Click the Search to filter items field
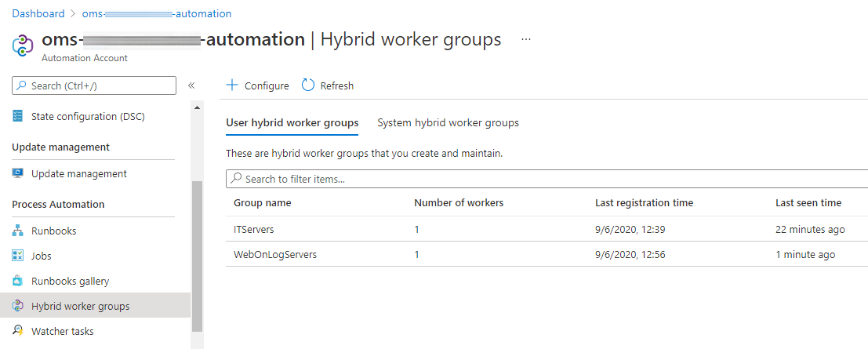 pyautogui.click(x=547, y=179)
